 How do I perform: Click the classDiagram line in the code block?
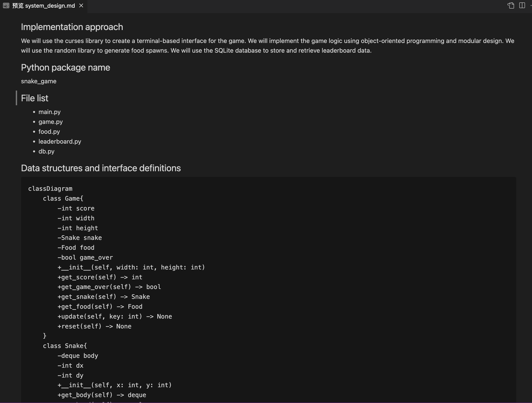50,189
